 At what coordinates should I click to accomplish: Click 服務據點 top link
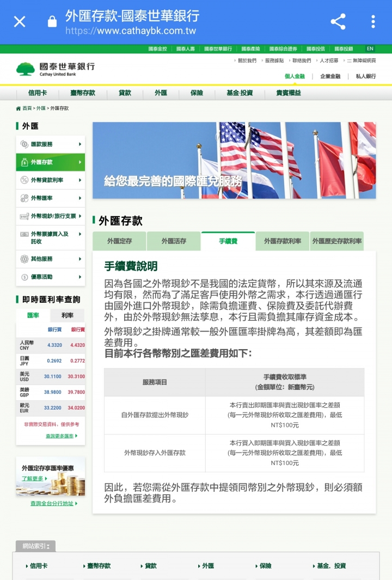coord(274,60)
